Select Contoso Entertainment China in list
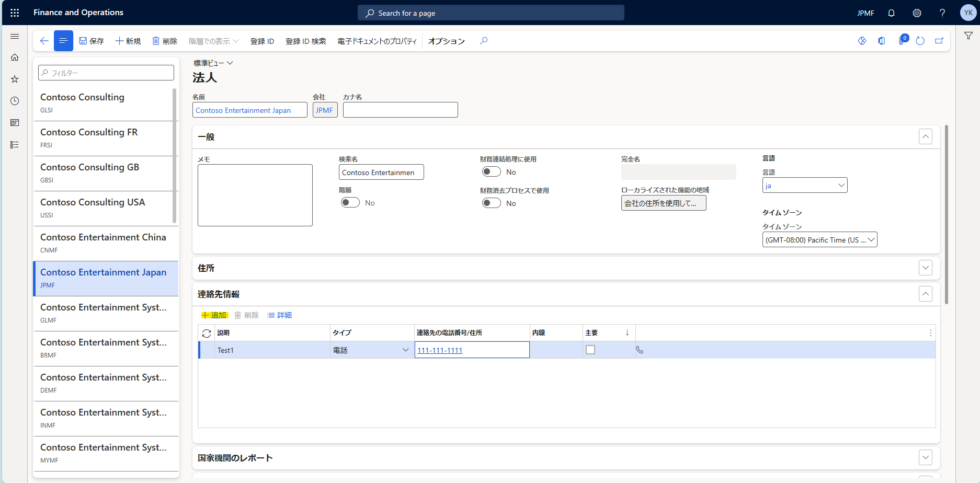Screen dimensions: 980x483 106,243
